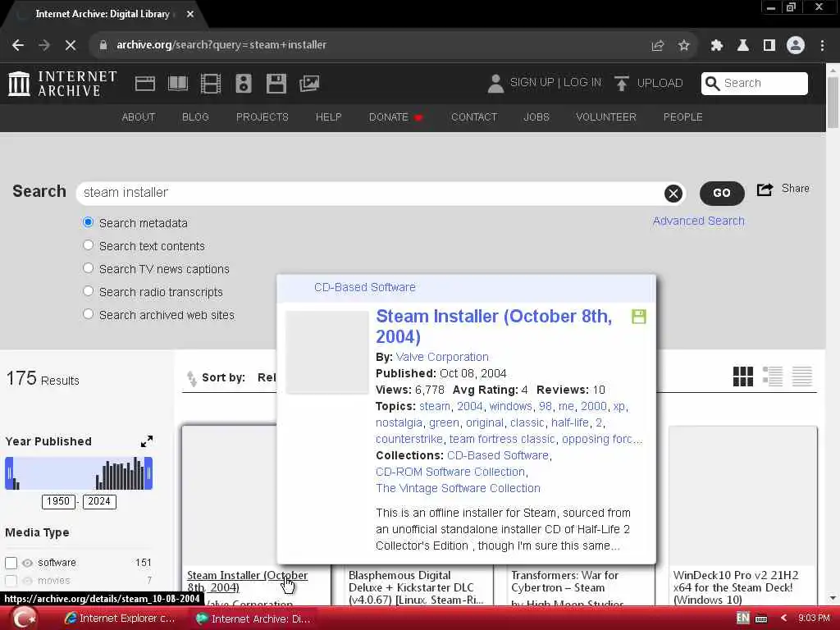Open HELP in navigation bar
Viewport: 840px width, 630px height.
(328, 117)
